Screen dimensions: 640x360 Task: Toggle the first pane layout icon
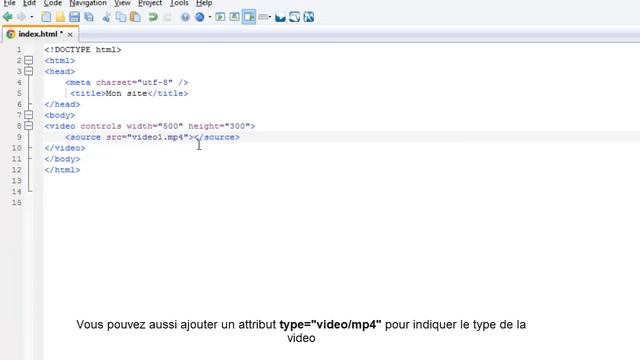pos(220,17)
